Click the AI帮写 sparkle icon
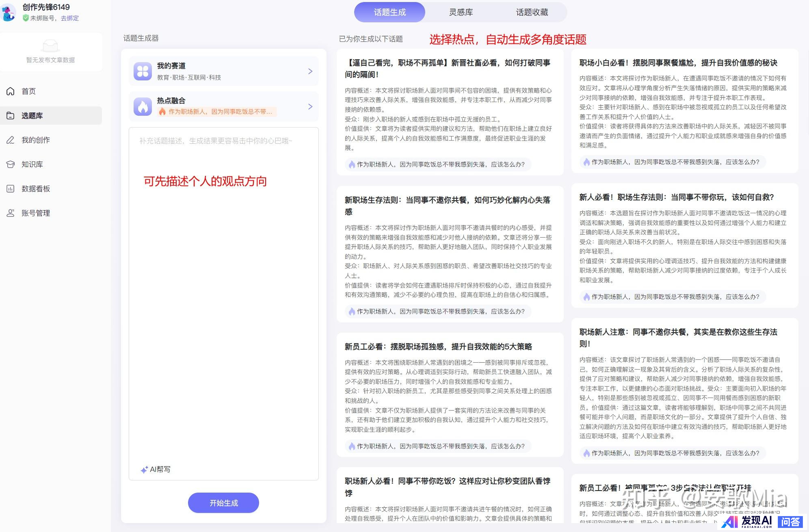The width and height of the screenshot is (809, 532). coord(144,470)
